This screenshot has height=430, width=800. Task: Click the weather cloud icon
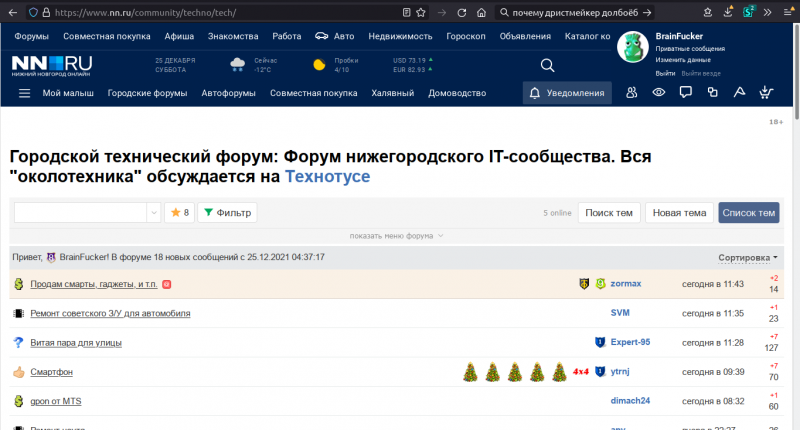tap(238, 65)
